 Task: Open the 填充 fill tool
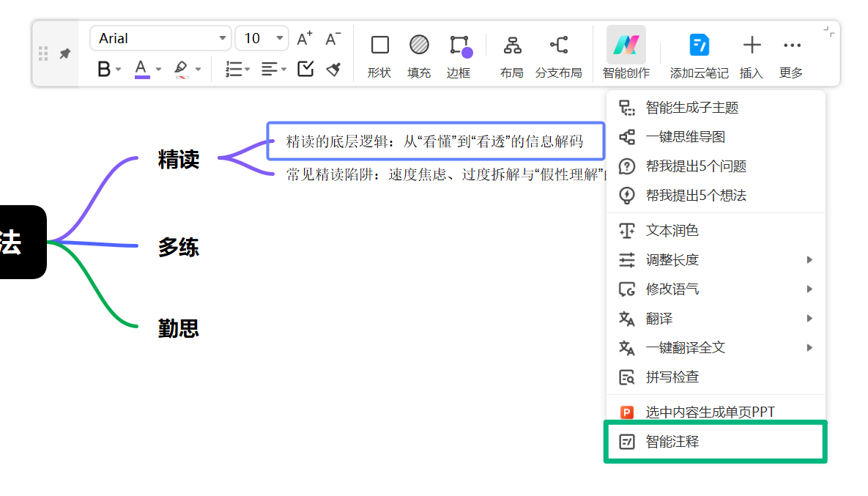tap(419, 56)
